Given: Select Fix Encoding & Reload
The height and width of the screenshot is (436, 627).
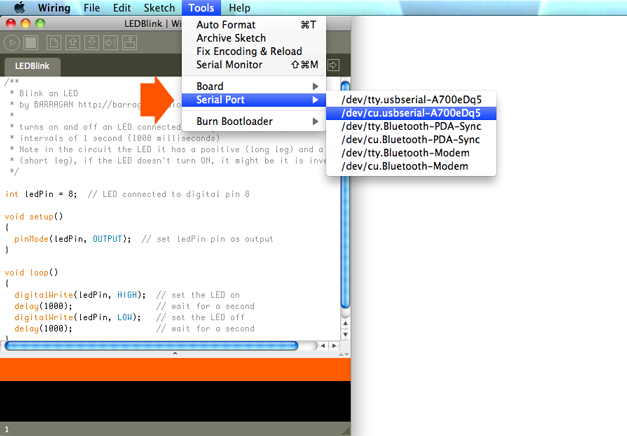Looking at the screenshot, I should (254, 51).
